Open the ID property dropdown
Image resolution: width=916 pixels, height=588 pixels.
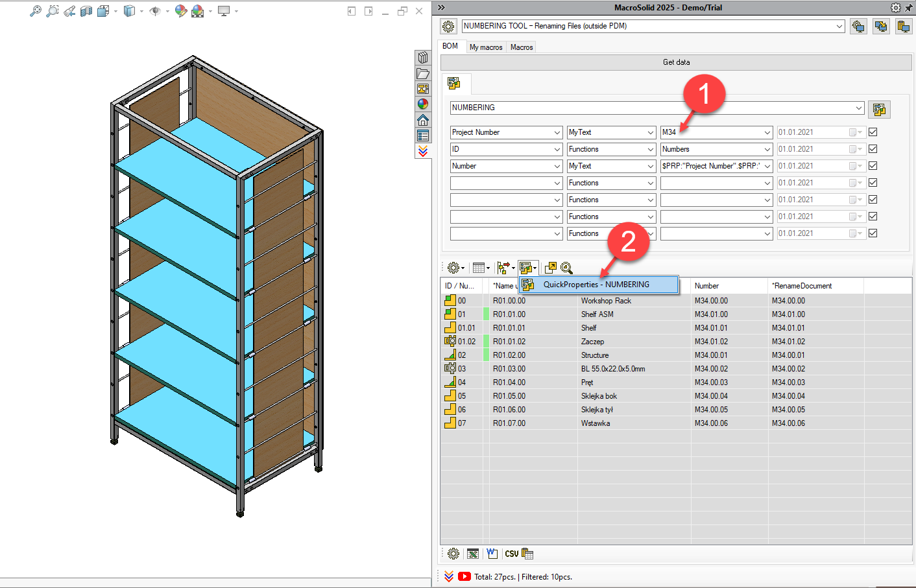point(506,149)
